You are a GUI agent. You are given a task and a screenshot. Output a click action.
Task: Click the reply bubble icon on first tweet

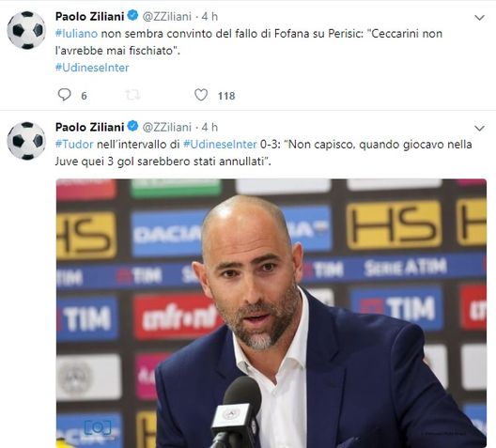click(65, 95)
